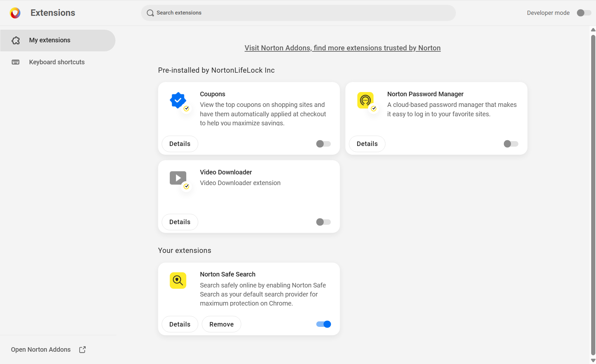The width and height of the screenshot is (596, 364).
Task: Click the Norton Password Manager name
Action: pyautogui.click(x=425, y=94)
